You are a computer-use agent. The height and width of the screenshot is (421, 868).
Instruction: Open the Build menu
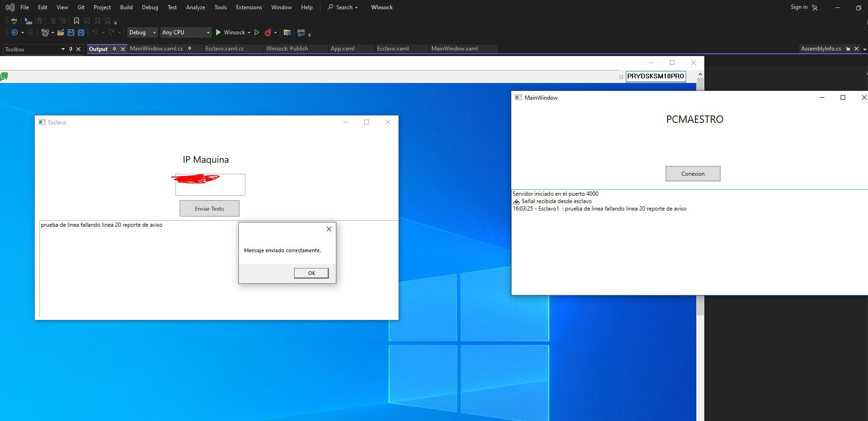[126, 7]
